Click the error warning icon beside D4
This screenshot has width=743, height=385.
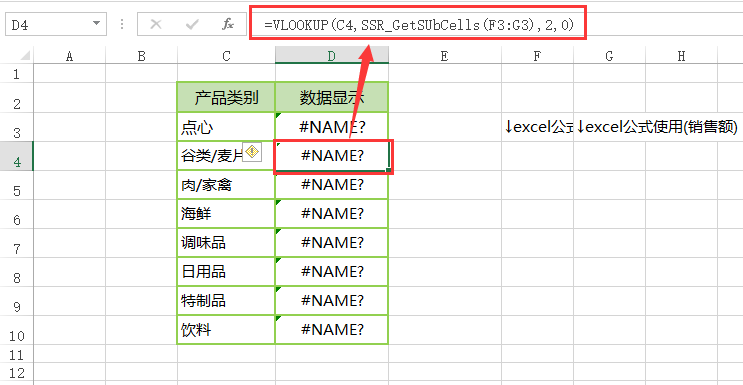click(253, 152)
